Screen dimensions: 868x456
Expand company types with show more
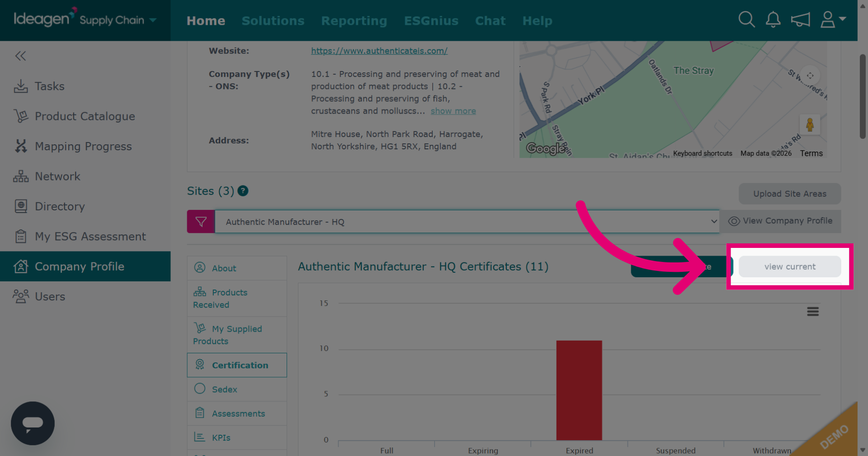click(x=453, y=111)
